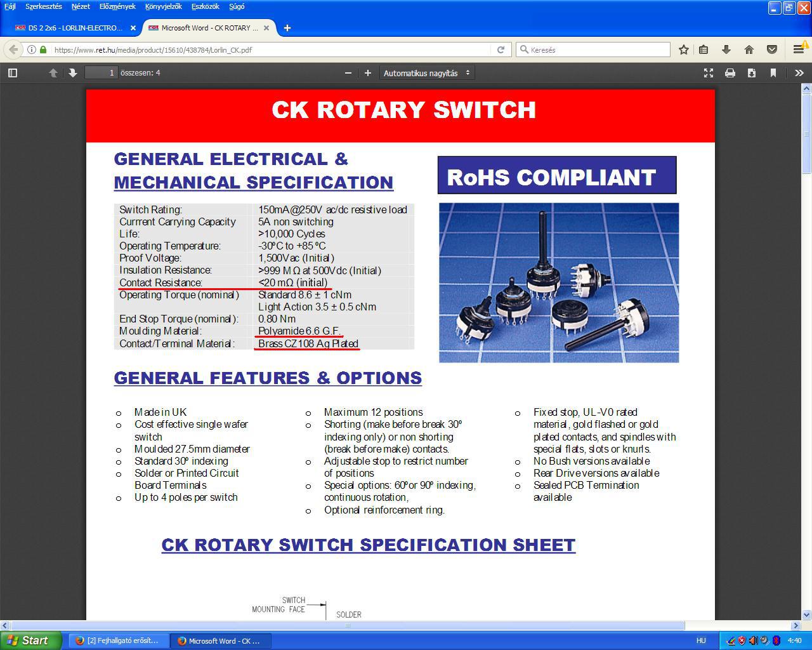
Task: Open the Előzmények menu
Action: (x=117, y=6)
